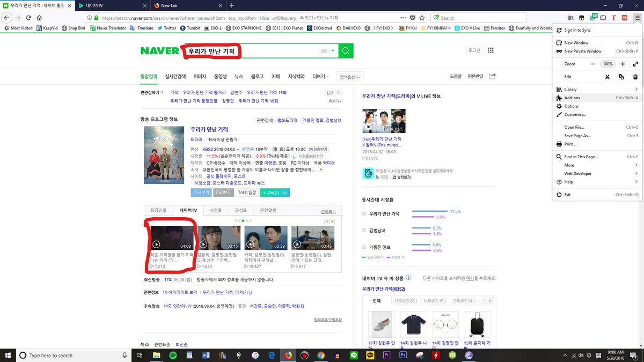644x362 pixels.
Task: Expand the Help submenu
Action: (x=598, y=182)
